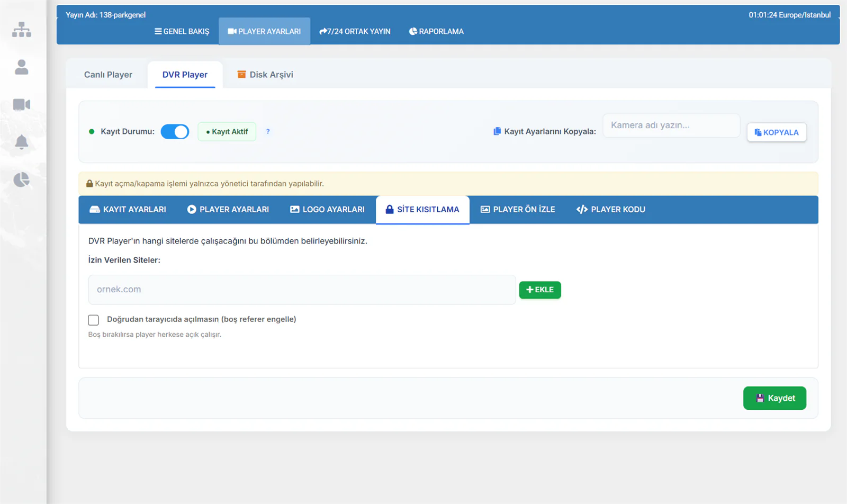847x504 pixels.
Task: Open the KAYIT AYARLARI tab
Action: [x=128, y=210]
